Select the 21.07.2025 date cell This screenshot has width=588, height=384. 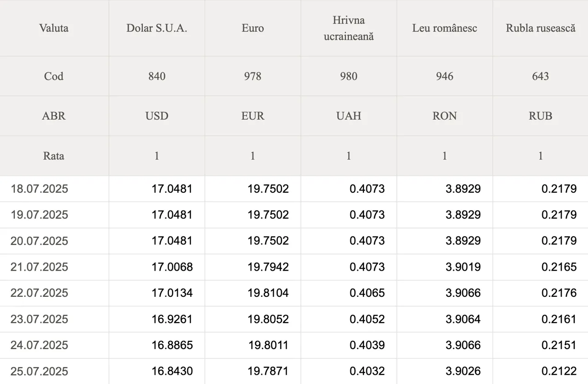click(40, 267)
